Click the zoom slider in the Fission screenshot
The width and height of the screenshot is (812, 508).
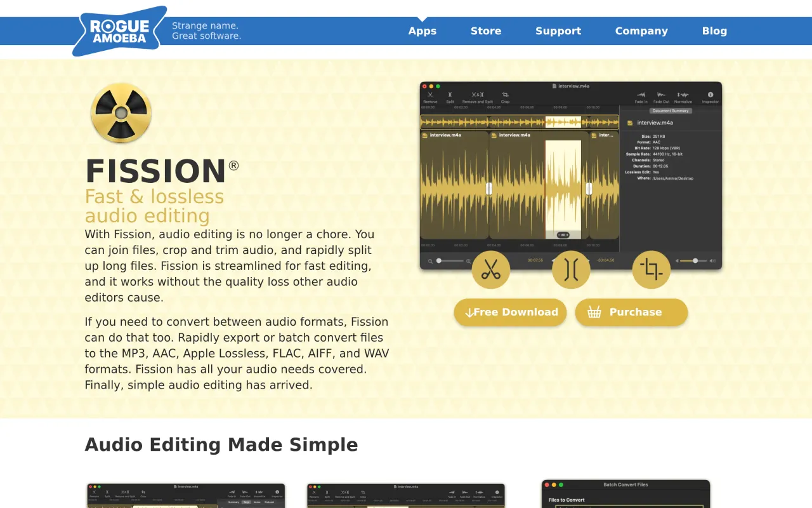[x=451, y=260]
